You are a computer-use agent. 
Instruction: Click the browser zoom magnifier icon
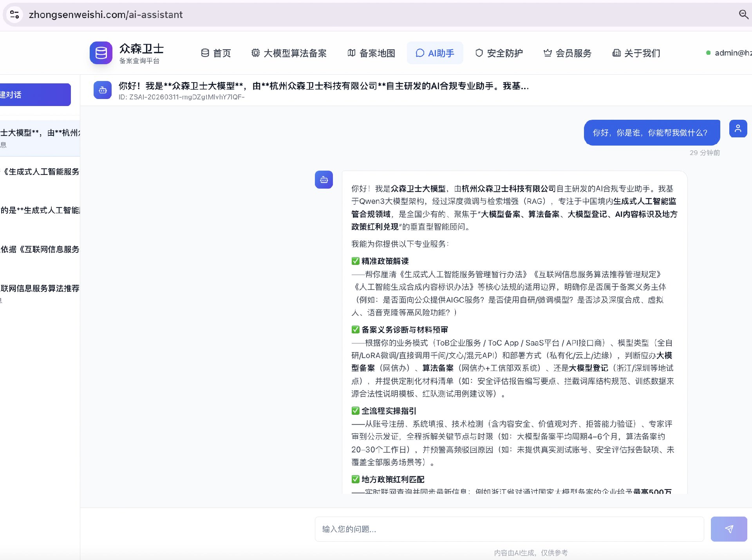743,14
